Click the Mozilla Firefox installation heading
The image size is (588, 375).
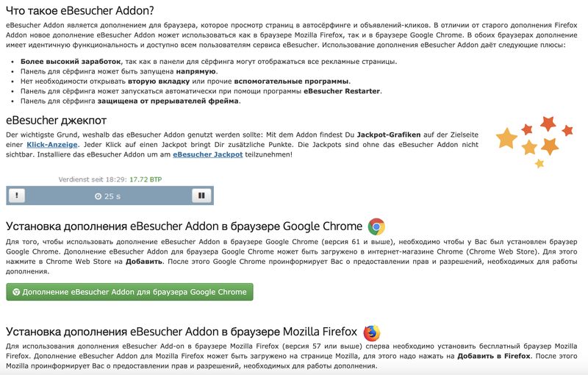point(182,332)
